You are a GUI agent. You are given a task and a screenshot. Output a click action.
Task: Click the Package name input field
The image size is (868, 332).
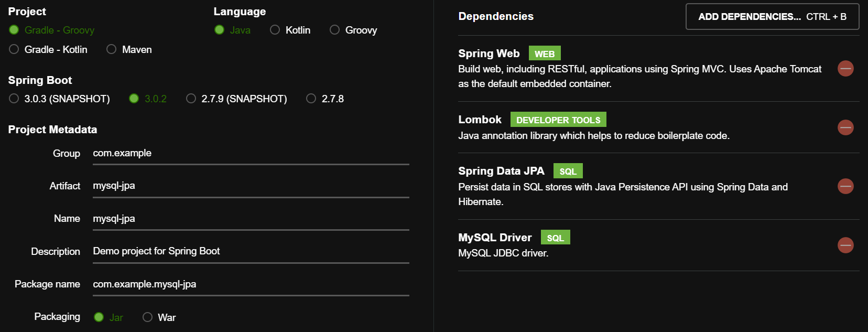pos(251,285)
